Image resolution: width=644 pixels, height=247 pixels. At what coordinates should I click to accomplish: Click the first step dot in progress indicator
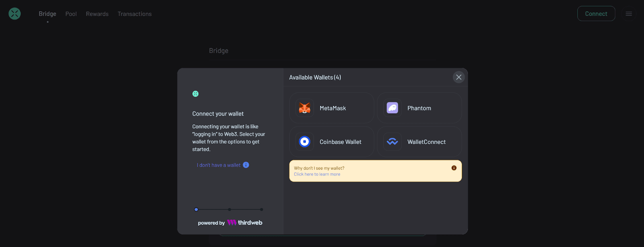coord(196,210)
